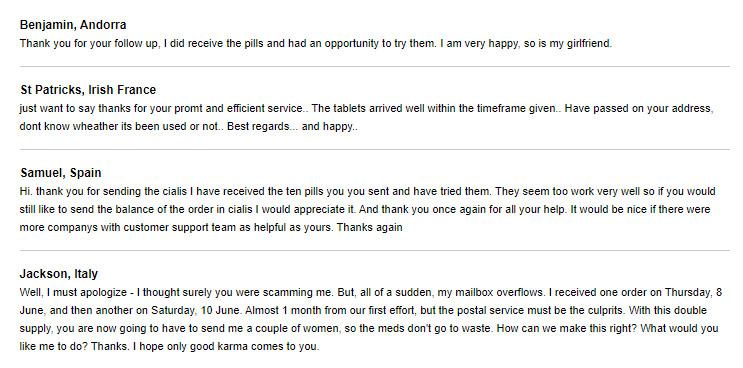Click the line starting "supply, you are now going"

369,328
